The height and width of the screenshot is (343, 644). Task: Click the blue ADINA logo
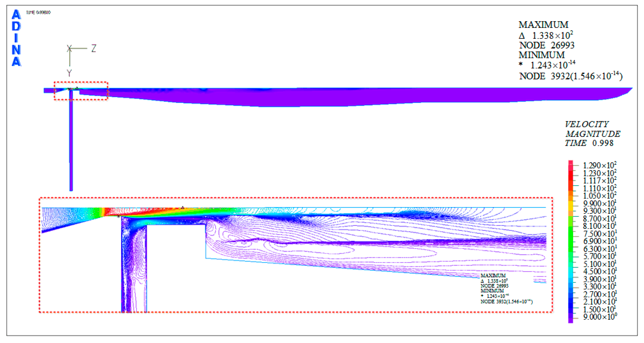click(17, 38)
